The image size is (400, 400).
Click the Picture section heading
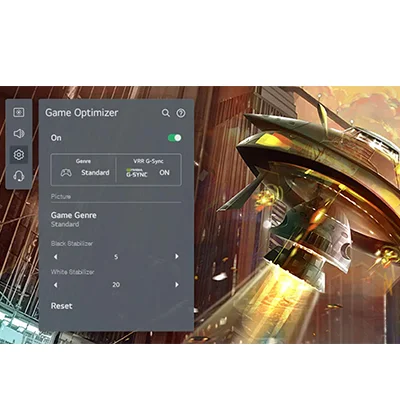pos(61,197)
